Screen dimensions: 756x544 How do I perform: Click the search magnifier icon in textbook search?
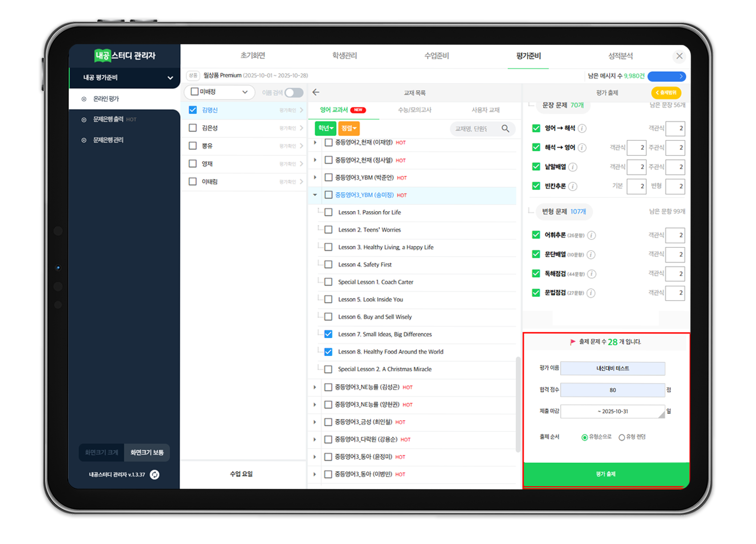pos(505,129)
